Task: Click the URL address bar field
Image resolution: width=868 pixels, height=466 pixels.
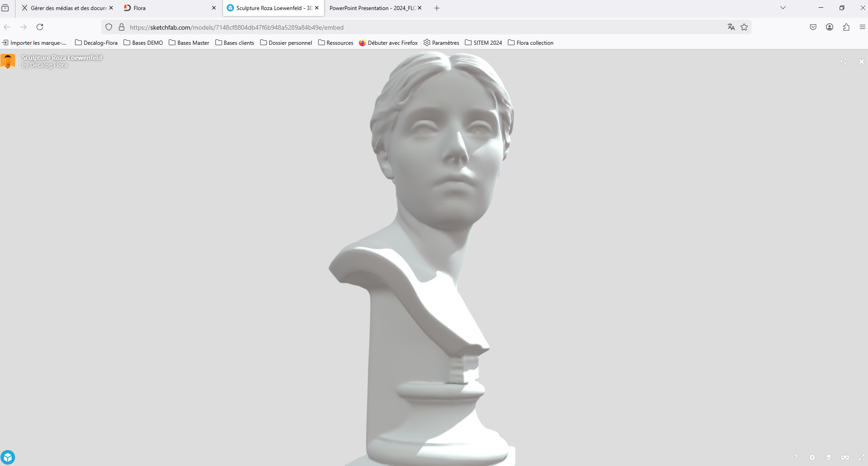Action: [x=411, y=27]
